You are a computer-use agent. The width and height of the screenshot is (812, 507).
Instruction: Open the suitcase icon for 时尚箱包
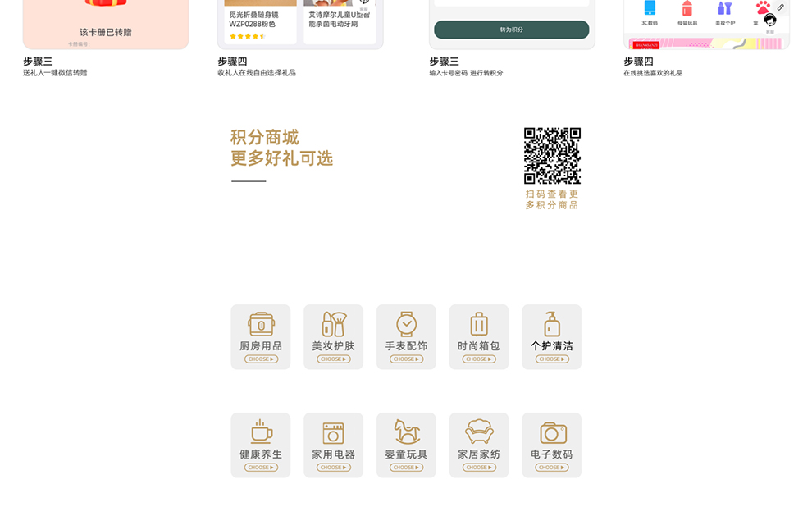click(x=479, y=324)
